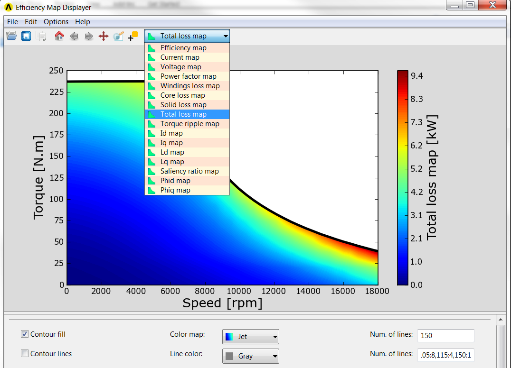Screen dimensions: 511x368
Task: Reset the plot view with home icon
Action: tap(59, 36)
